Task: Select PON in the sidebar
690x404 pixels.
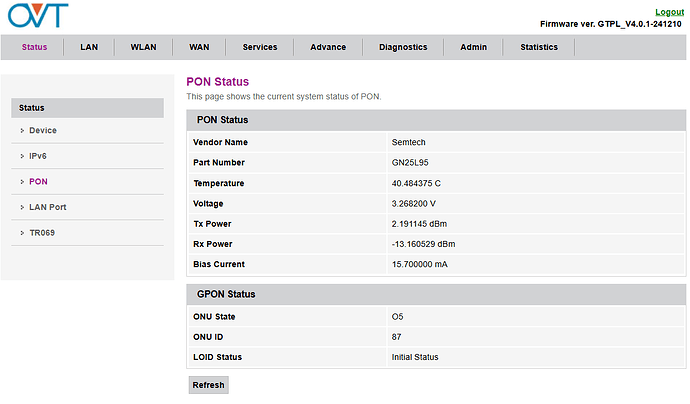Action: (38, 182)
